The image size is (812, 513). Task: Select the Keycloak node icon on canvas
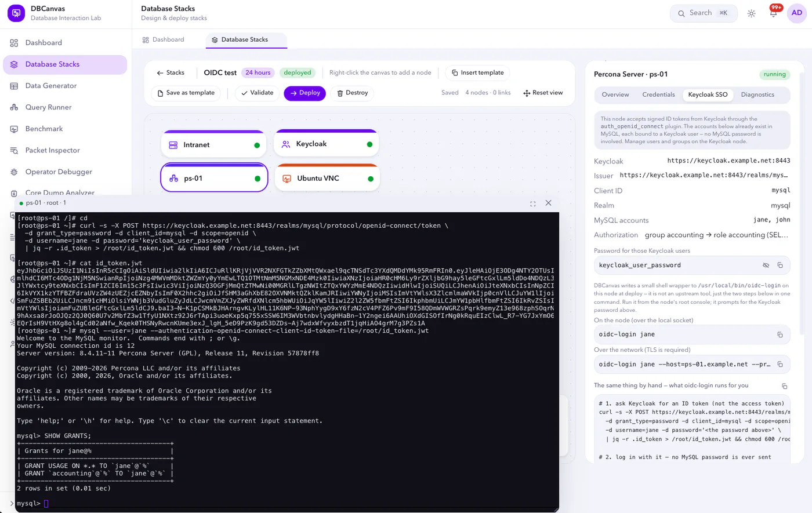click(285, 144)
